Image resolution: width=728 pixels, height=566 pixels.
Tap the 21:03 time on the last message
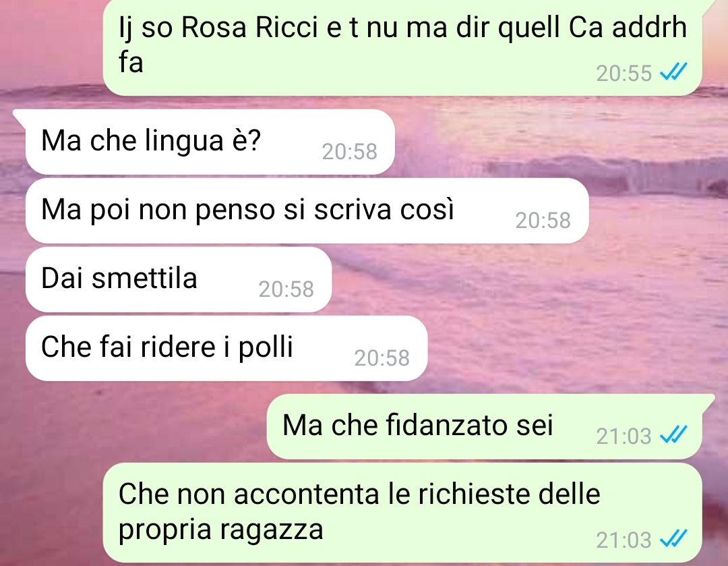coord(624,540)
